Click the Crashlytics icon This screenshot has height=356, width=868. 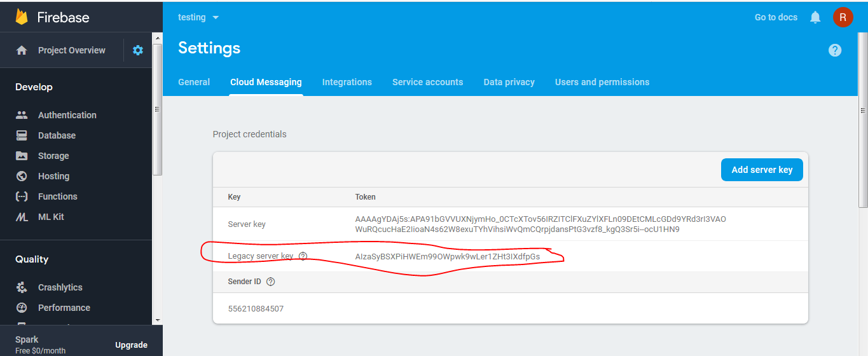coord(22,287)
